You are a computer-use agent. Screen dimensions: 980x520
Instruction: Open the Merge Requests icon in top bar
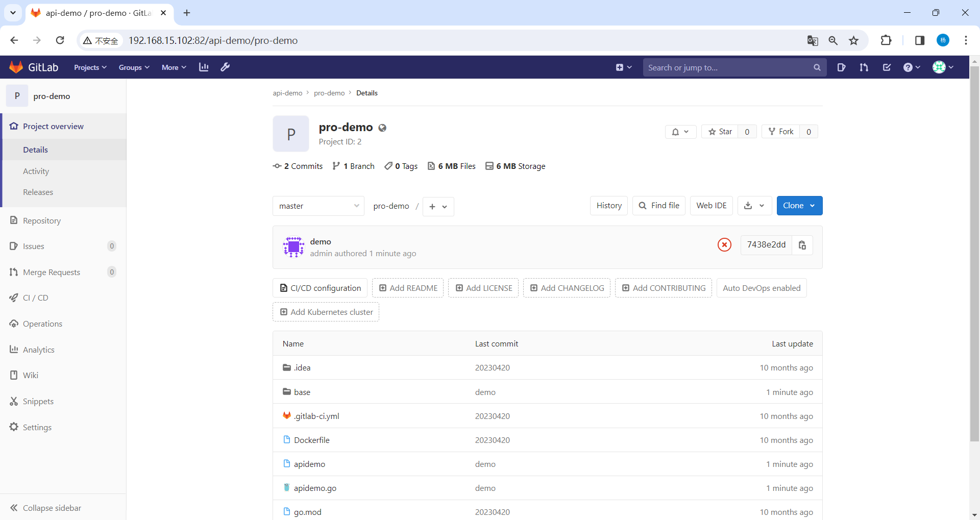pos(864,67)
